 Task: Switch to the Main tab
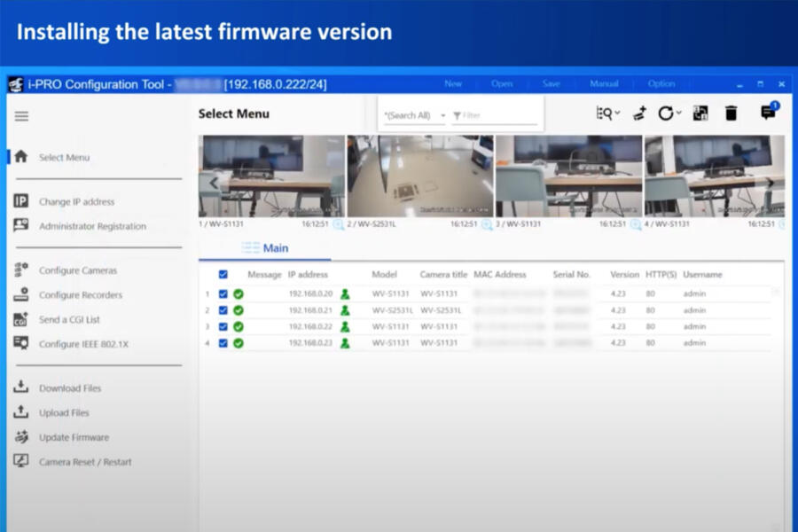click(264, 248)
